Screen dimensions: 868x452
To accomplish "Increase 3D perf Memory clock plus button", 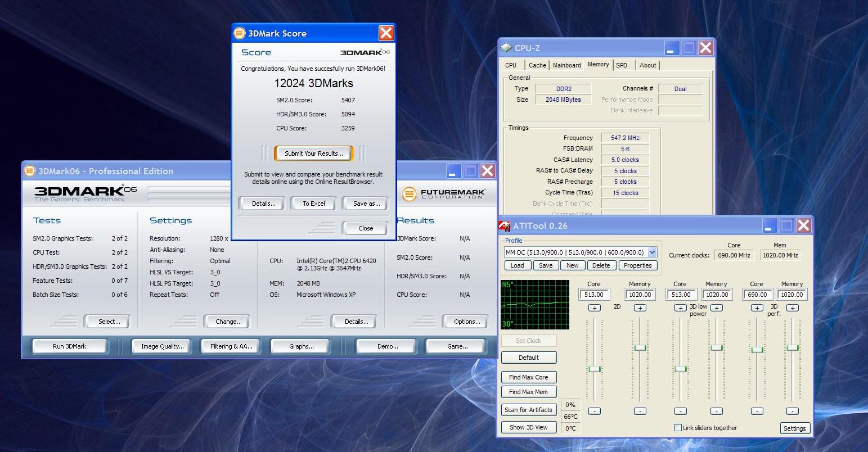I will click(x=792, y=308).
